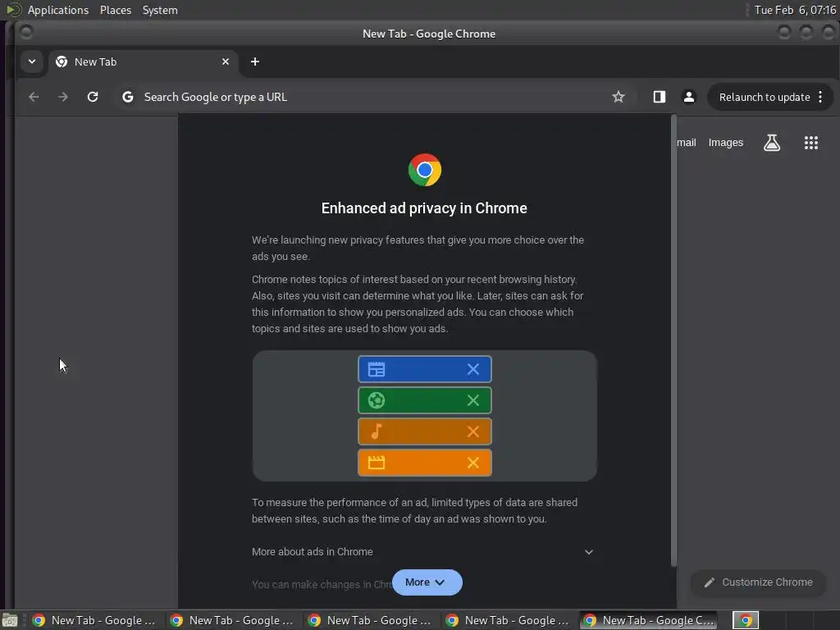Select the New Tab tab
840x630 pixels.
point(143,62)
